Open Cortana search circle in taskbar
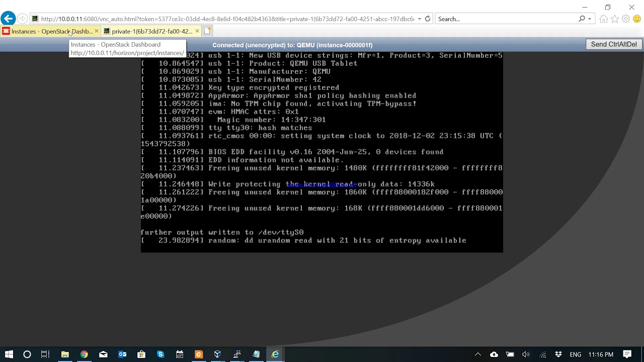 pos(27,354)
